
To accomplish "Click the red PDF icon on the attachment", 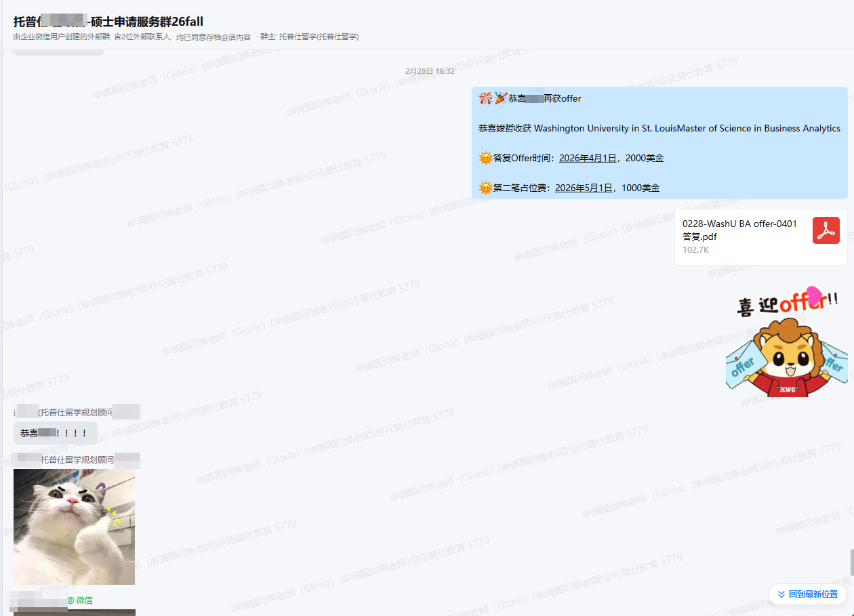I will [826, 230].
